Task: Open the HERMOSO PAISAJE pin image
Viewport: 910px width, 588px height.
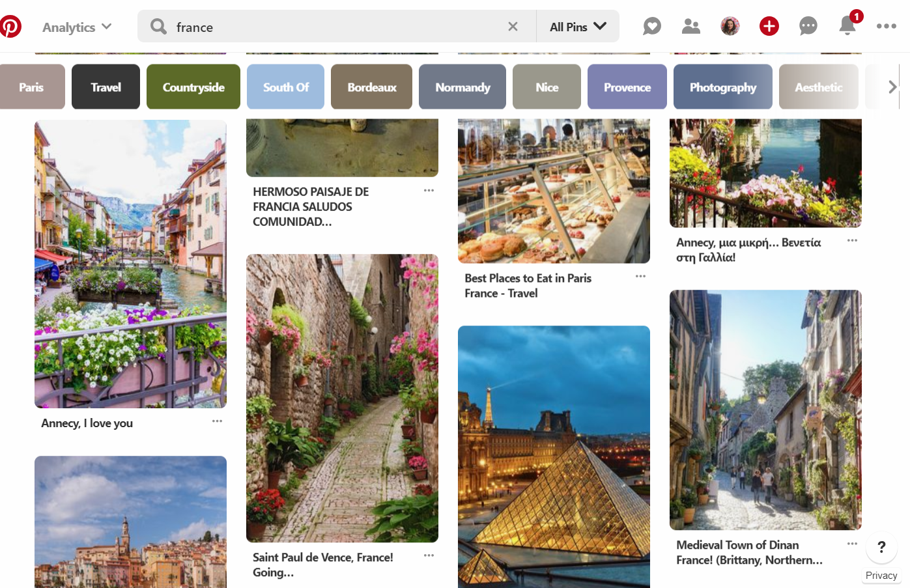Action: [x=342, y=148]
